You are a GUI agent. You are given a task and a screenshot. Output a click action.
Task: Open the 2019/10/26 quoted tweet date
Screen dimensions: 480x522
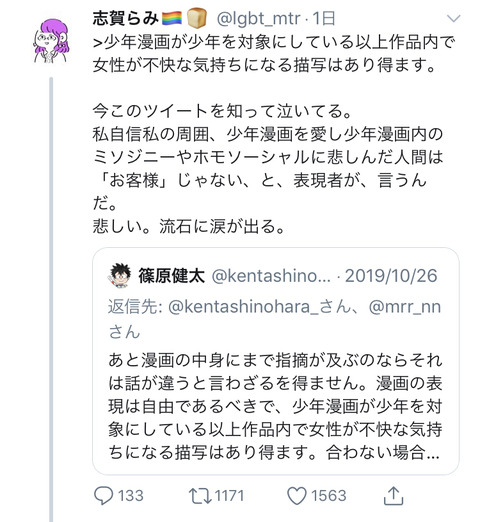391,276
